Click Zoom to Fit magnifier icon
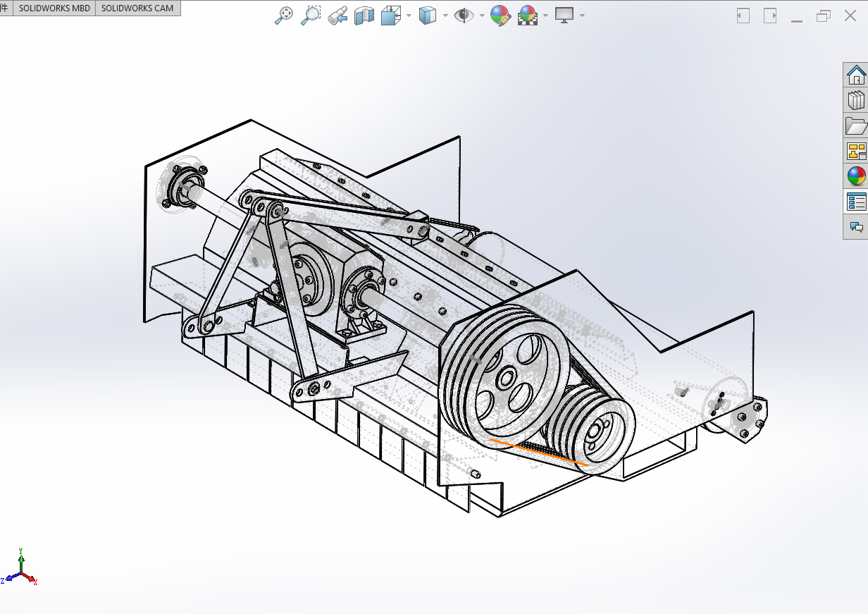Viewport: 868px width, 614px height. coord(283,16)
